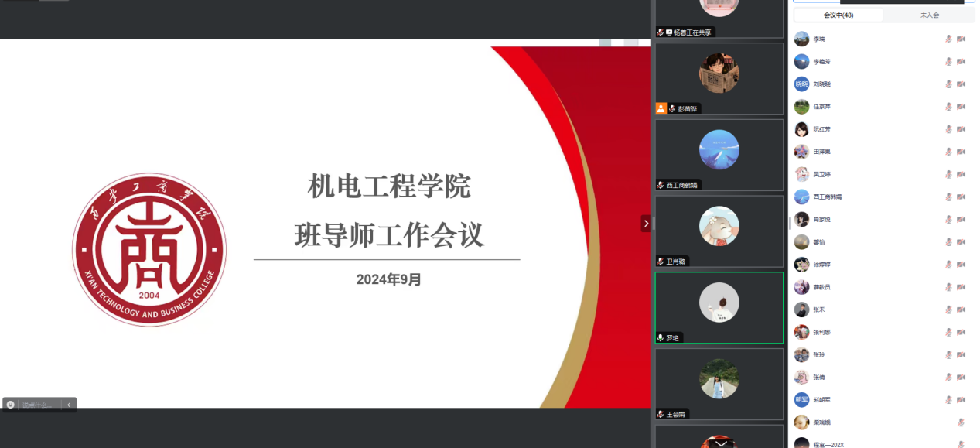Switch to the 未入会 tab
The image size is (980, 448).
(929, 15)
